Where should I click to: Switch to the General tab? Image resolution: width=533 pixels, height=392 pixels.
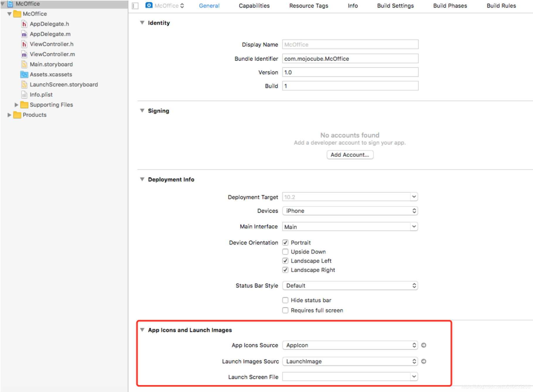(209, 6)
